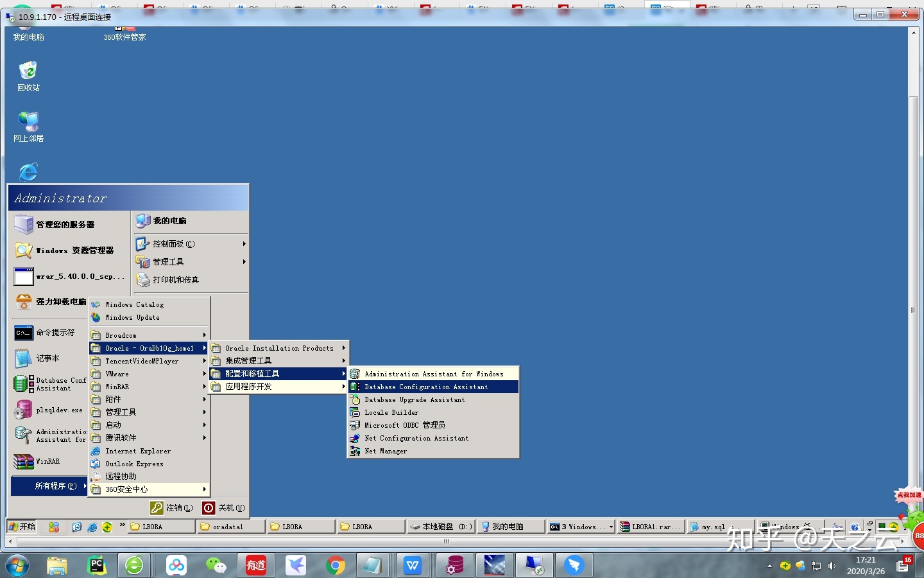
Task: Switch to oradata1 taskbar window
Action: point(230,527)
